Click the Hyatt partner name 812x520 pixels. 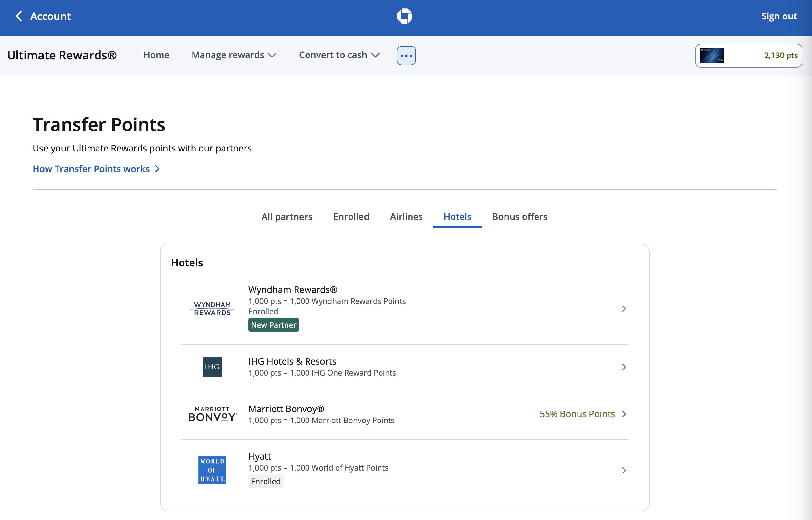(x=260, y=456)
